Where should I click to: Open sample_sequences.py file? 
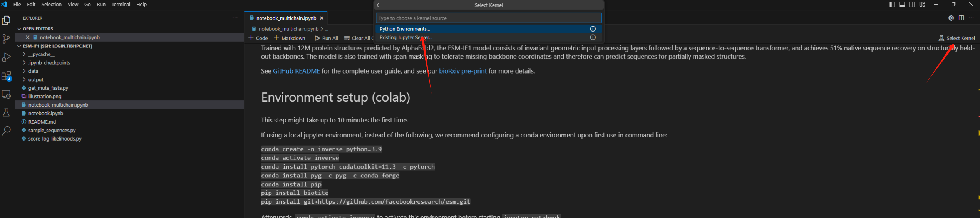(x=52, y=131)
